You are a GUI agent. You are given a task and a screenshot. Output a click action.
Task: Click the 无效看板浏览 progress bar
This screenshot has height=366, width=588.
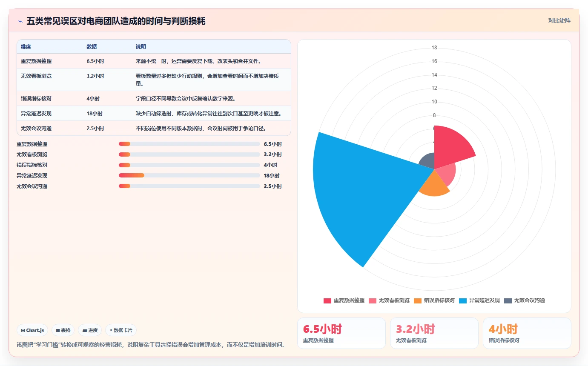(x=189, y=154)
